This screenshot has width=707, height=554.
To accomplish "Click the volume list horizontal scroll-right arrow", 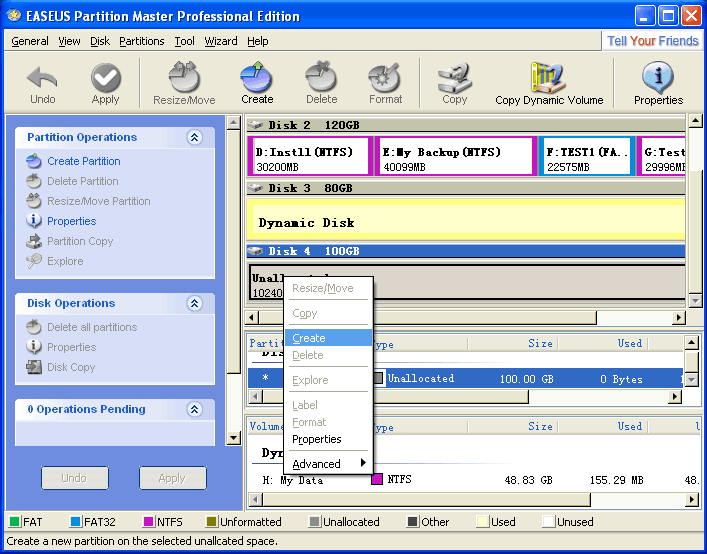I will (692, 499).
